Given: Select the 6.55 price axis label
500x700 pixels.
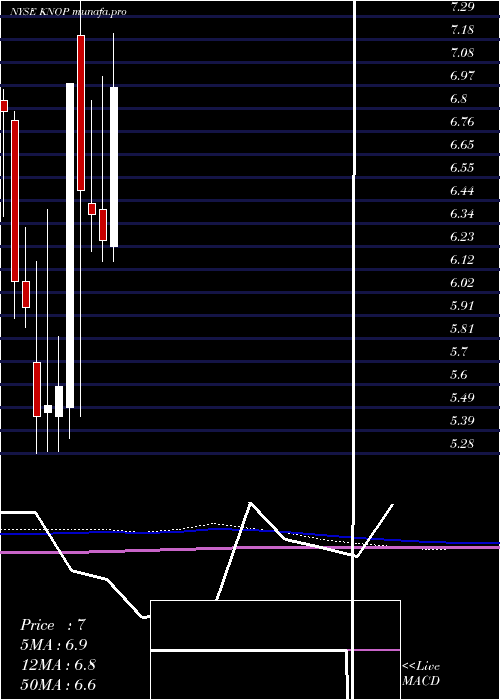Looking at the screenshot, I should (x=462, y=168).
